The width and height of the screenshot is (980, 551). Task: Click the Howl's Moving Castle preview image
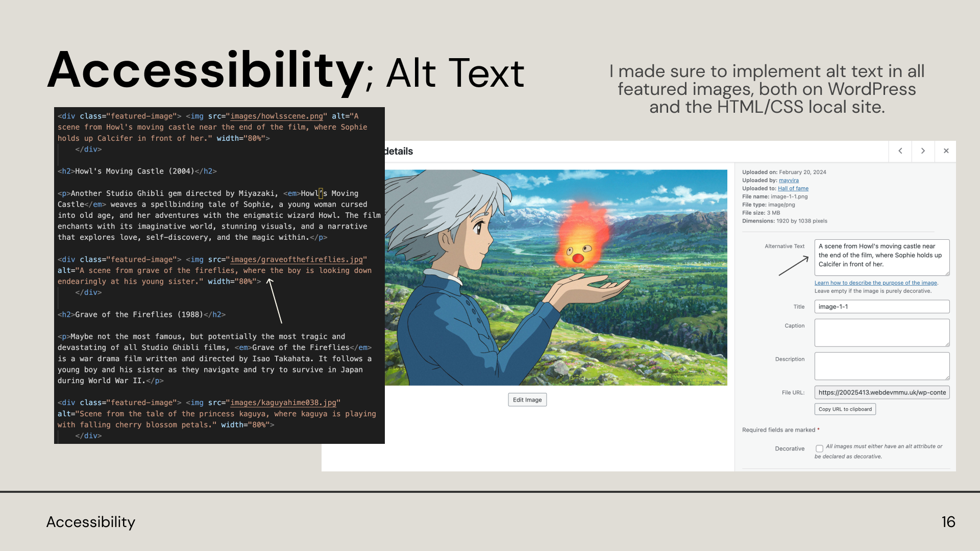[556, 277]
